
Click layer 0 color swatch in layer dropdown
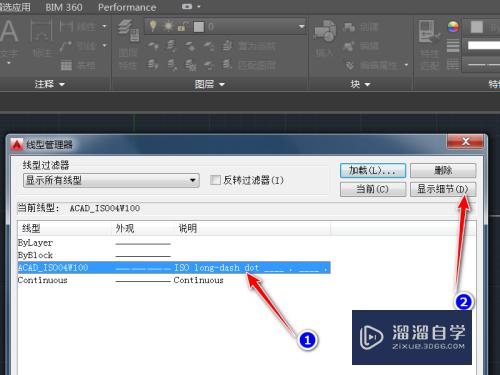199,27
